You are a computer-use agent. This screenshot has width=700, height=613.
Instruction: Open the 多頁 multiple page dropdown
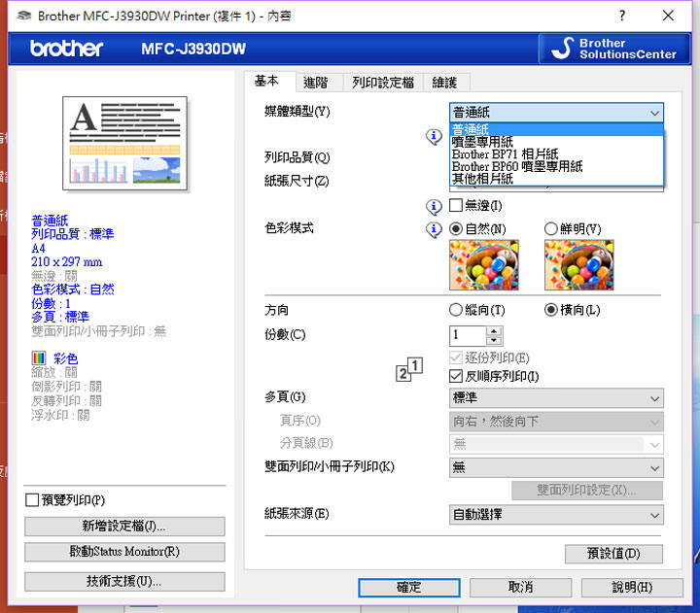[556, 398]
